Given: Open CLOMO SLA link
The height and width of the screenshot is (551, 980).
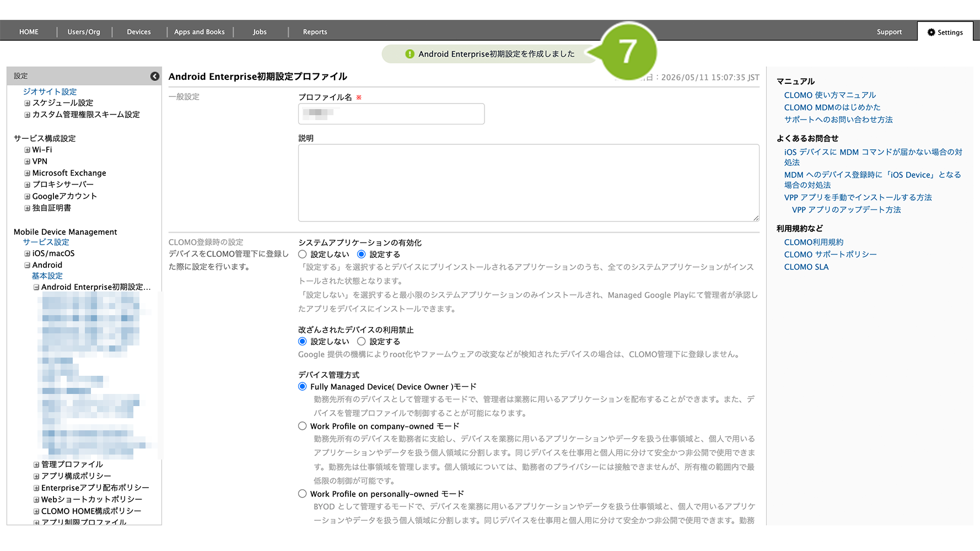Looking at the screenshot, I should pyautogui.click(x=806, y=267).
